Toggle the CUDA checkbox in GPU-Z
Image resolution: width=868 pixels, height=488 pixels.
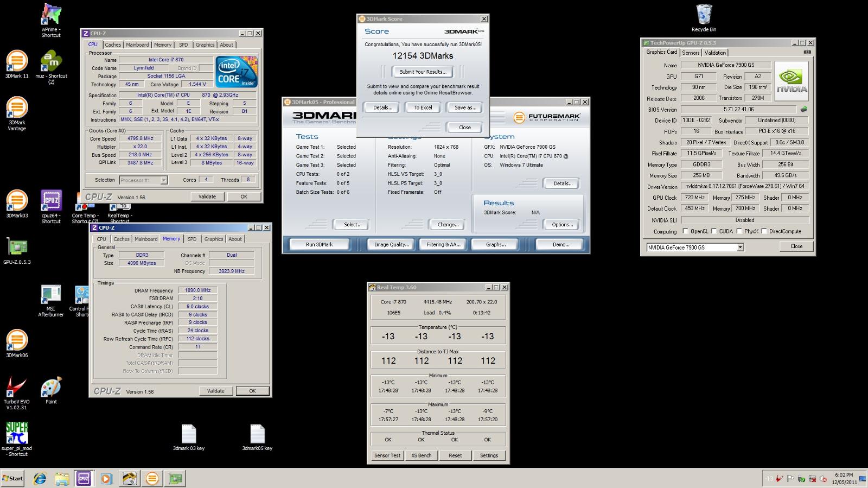tap(714, 231)
